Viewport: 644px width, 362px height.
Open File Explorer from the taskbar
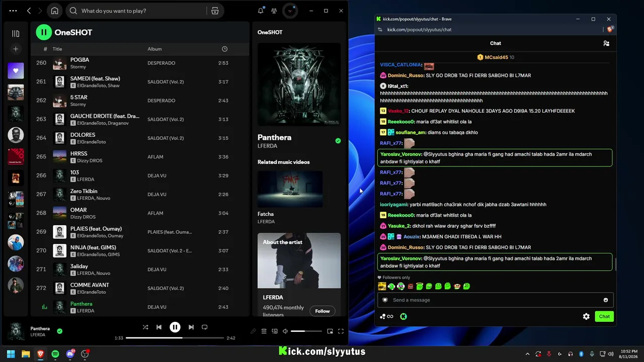(x=26, y=354)
